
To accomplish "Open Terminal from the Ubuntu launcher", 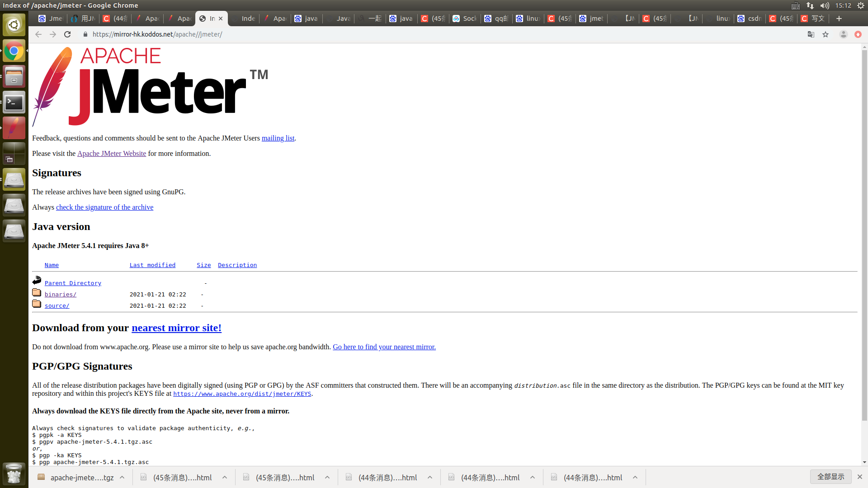I will coord(14,103).
